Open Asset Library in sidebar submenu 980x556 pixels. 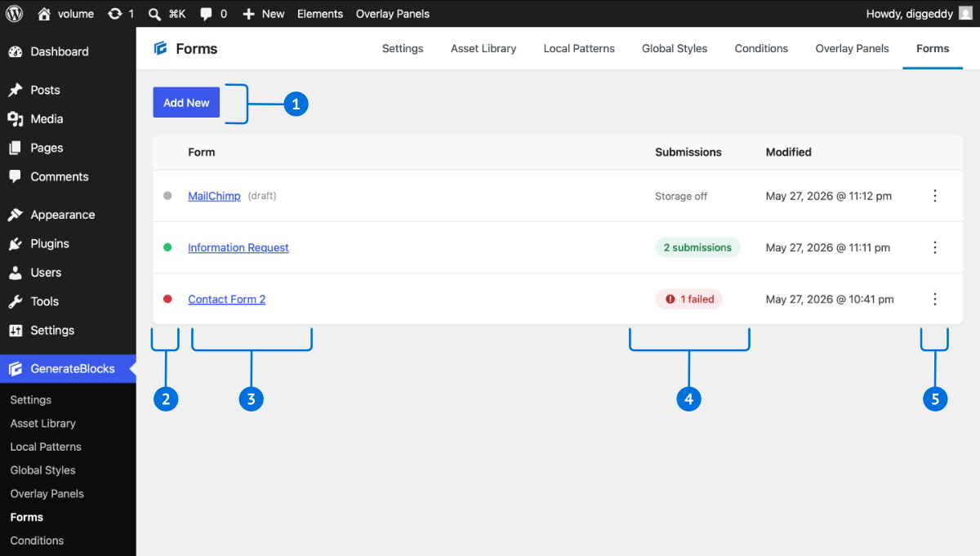click(x=42, y=423)
